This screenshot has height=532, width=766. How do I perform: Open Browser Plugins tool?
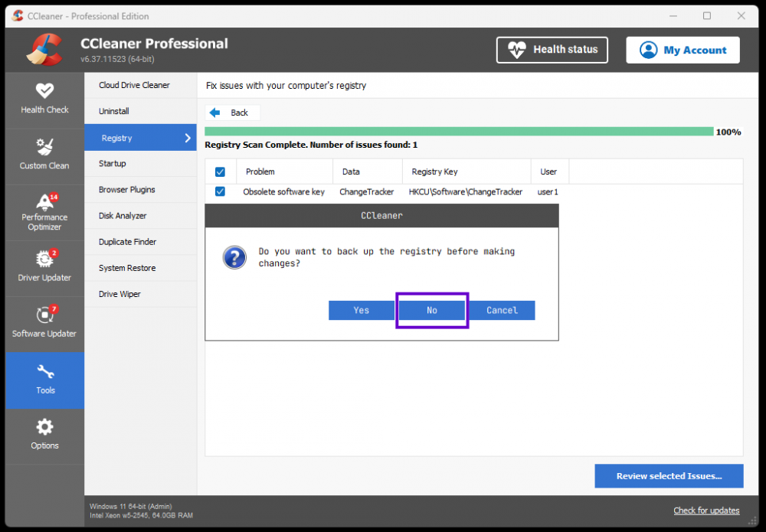(x=141, y=190)
